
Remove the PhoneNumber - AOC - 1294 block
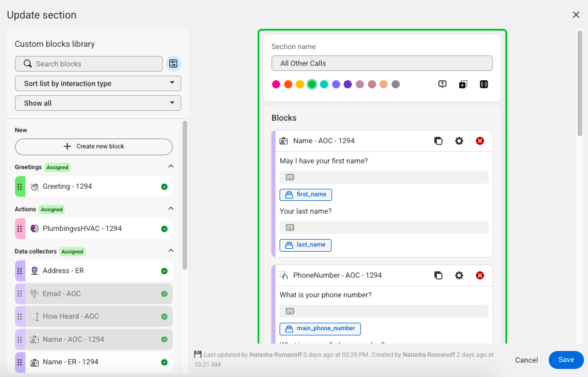point(479,275)
